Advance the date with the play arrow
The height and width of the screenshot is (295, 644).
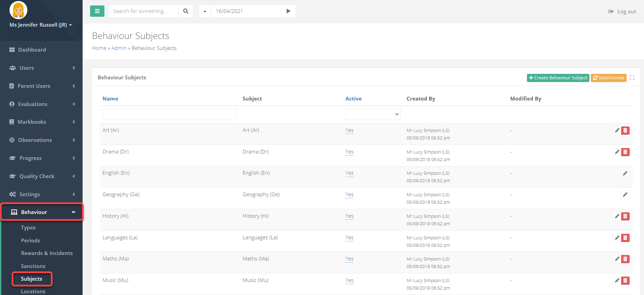pyautogui.click(x=288, y=11)
